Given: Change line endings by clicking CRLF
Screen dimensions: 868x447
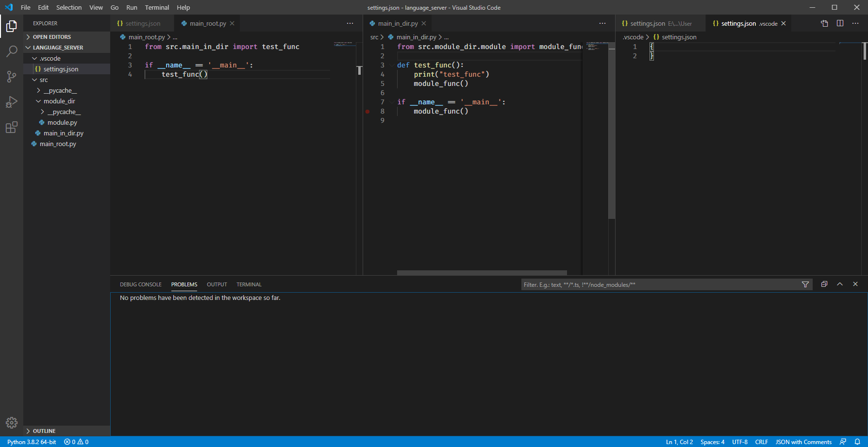Looking at the screenshot, I should (762, 442).
